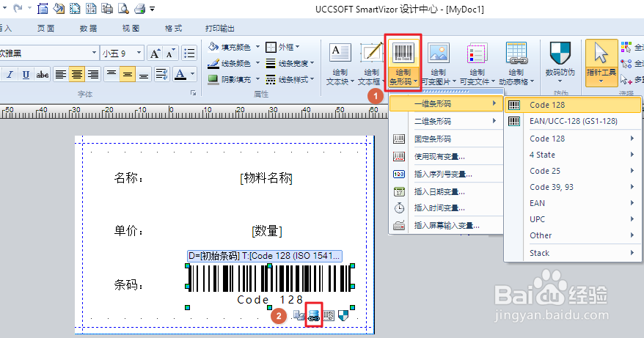The width and height of the screenshot is (644, 338).
Task: Open 阴影填充 shadow fill options
Action: tap(233, 79)
